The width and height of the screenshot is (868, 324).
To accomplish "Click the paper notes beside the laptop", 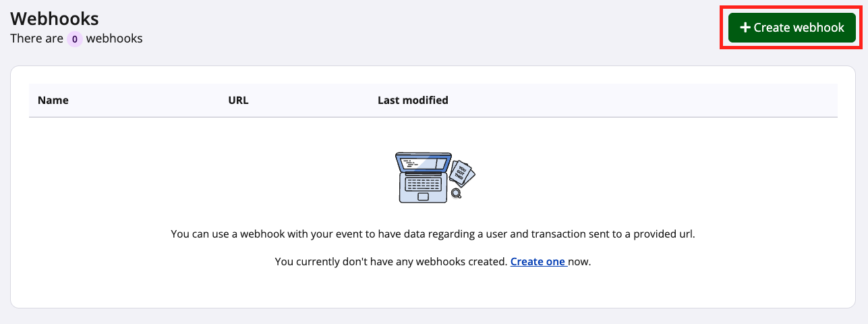I will (463, 173).
